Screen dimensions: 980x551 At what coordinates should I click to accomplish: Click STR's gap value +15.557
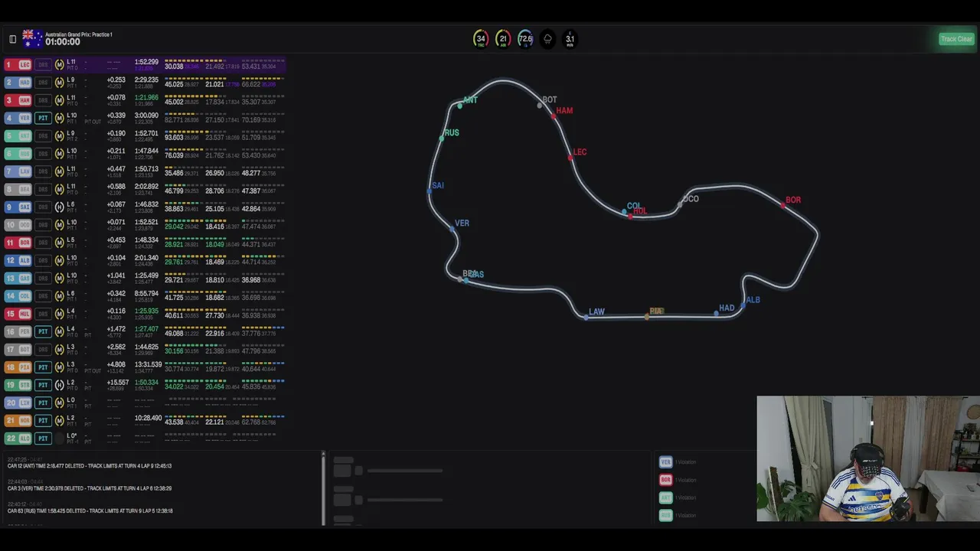coord(118,383)
